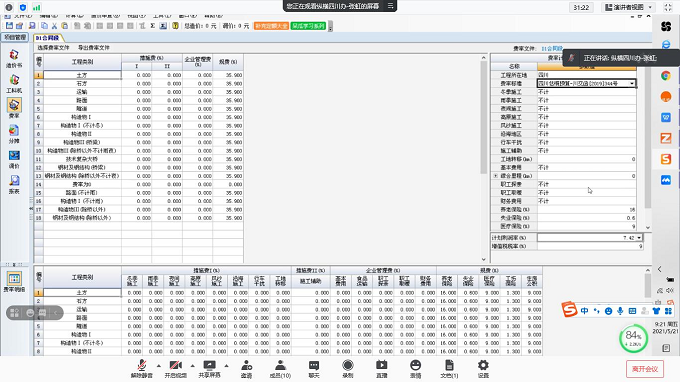Open the chat (聊天) panel
Screen dimensions: 680x382
[314, 369]
